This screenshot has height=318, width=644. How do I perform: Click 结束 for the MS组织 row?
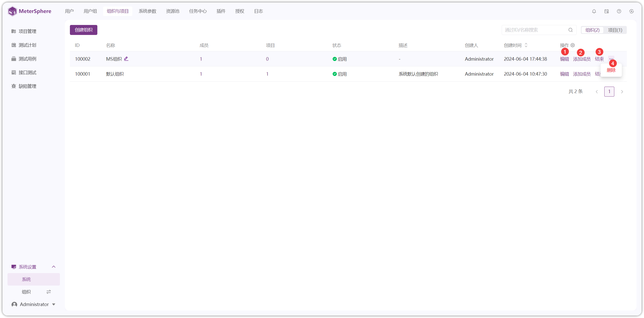pyautogui.click(x=599, y=59)
